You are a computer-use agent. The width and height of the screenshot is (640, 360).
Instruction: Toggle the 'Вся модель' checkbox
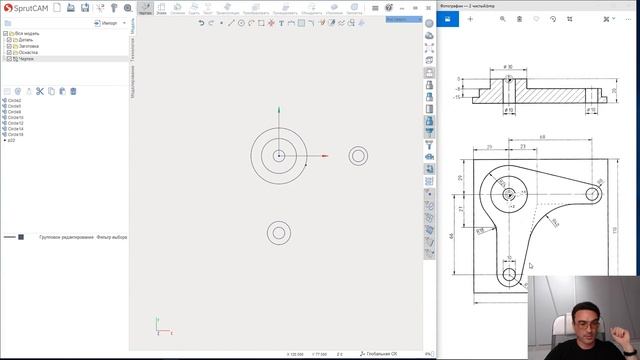click(6, 33)
